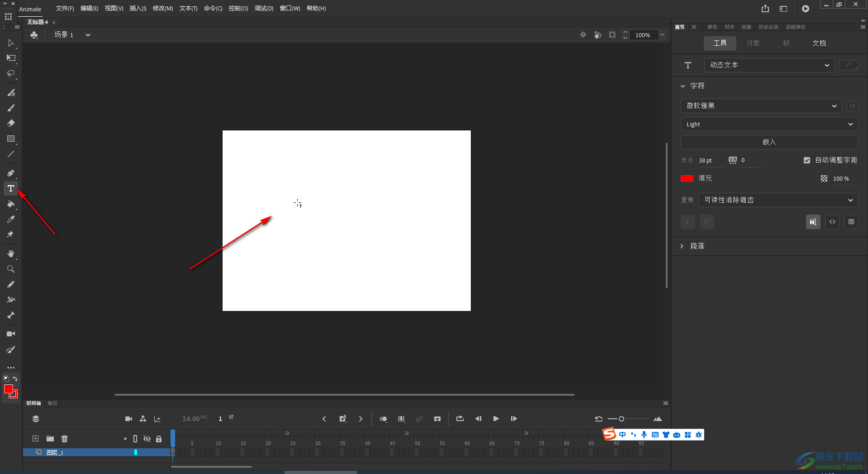Screen dimensions: 868x474
Task: Toggle hide all layers eye icon
Action: coord(147,439)
